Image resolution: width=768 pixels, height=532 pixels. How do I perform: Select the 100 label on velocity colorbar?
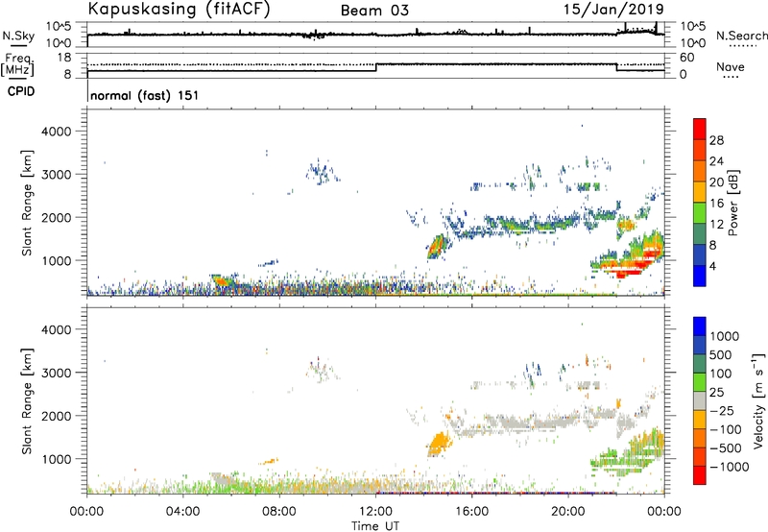[721, 374]
